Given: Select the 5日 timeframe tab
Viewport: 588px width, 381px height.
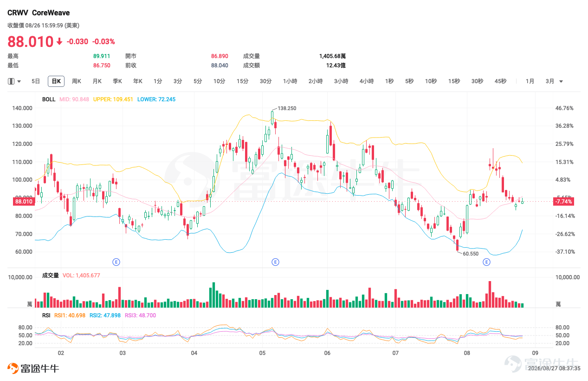Looking at the screenshot, I should click(x=36, y=81).
